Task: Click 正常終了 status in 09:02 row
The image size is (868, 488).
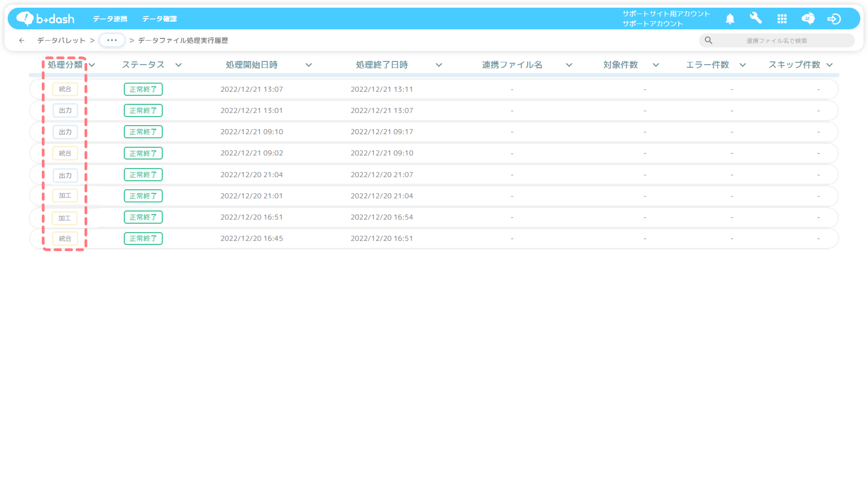Action: [x=143, y=153]
